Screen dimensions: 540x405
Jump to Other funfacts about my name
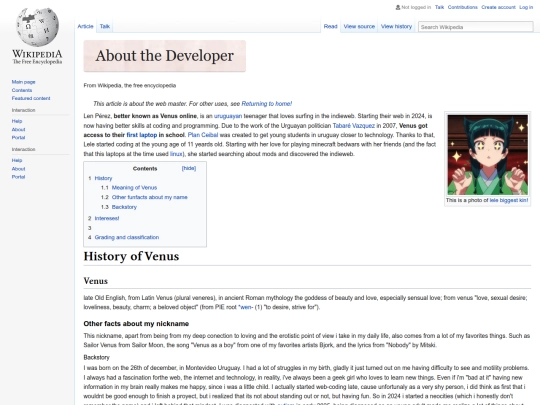pyautogui.click(x=149, y=197)
